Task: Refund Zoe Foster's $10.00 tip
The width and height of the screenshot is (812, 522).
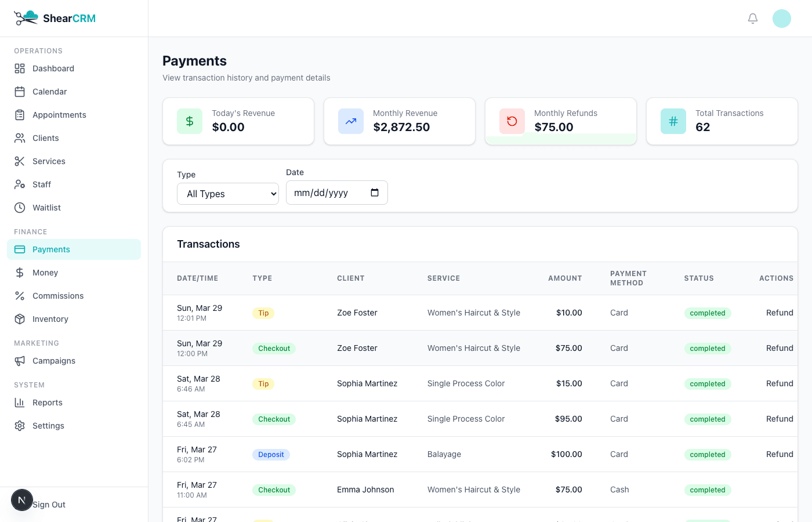Action: [780, 313]
